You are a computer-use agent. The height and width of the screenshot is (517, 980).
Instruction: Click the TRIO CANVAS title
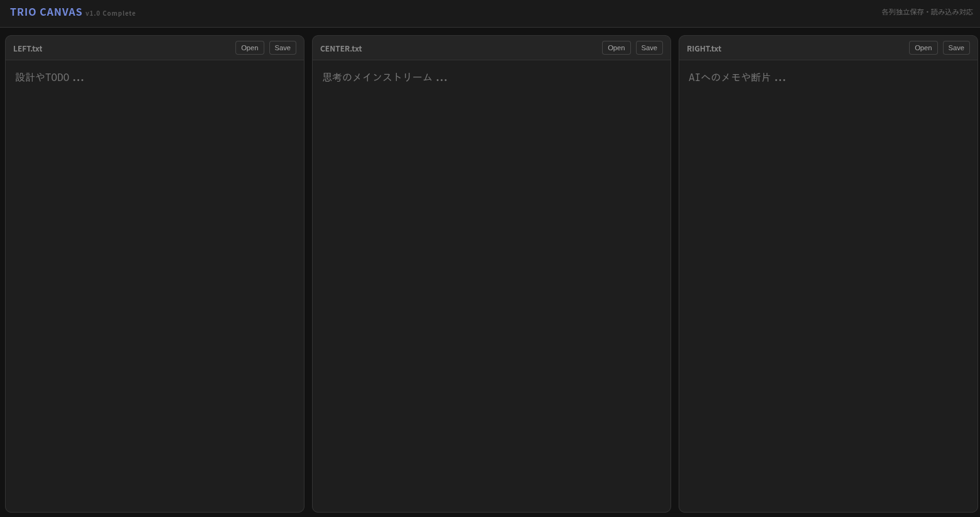point(46,12)
